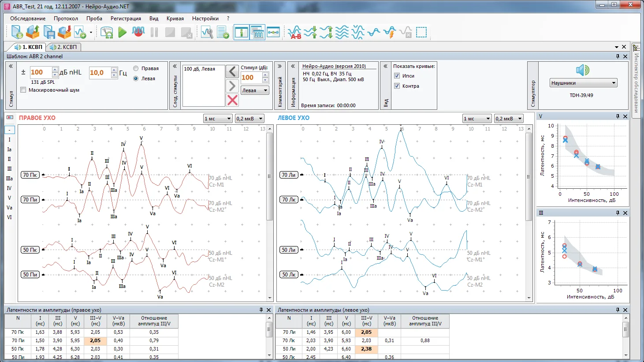Select the VI wave marker button

pyautogui.click(x=9, y=217)
